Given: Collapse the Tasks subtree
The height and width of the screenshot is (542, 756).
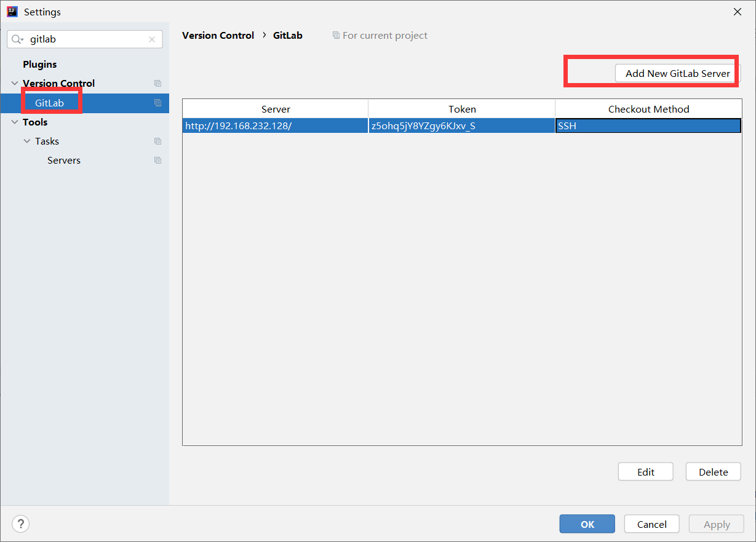Looking at the screenshot, I should (26, 141).
